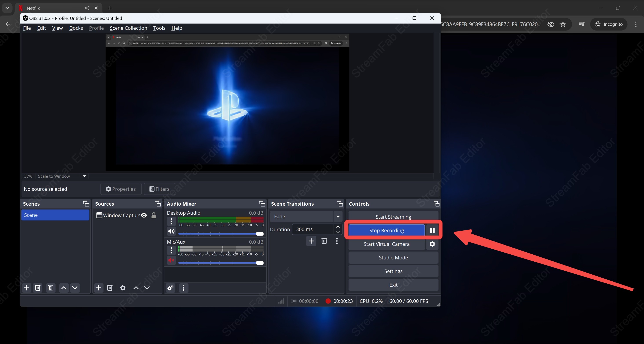The height and width of the screenshot is (344, 644).
Task: Open source properties gear in Sources dock
Action: pyautogui.click(x=122, y=288)
